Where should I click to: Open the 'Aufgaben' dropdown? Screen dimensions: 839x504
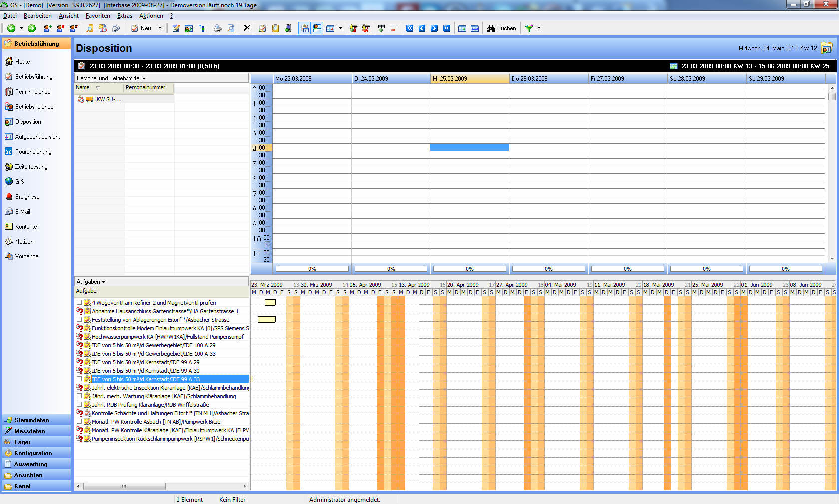tap(91, 282)
